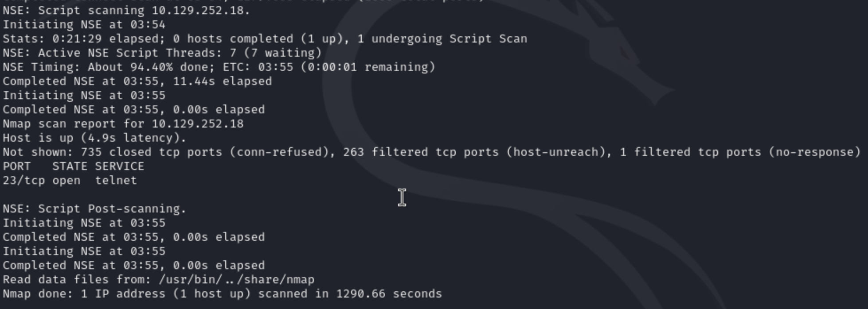Image resolution: width=868 pixels, height=309 pixels.
Task: Click the '23/tcp open telnet' line
Action: tap(70, 180)
